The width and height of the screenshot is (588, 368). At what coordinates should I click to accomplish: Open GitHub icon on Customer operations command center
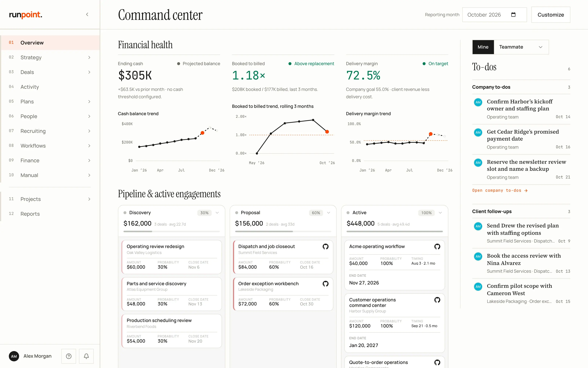437,300
